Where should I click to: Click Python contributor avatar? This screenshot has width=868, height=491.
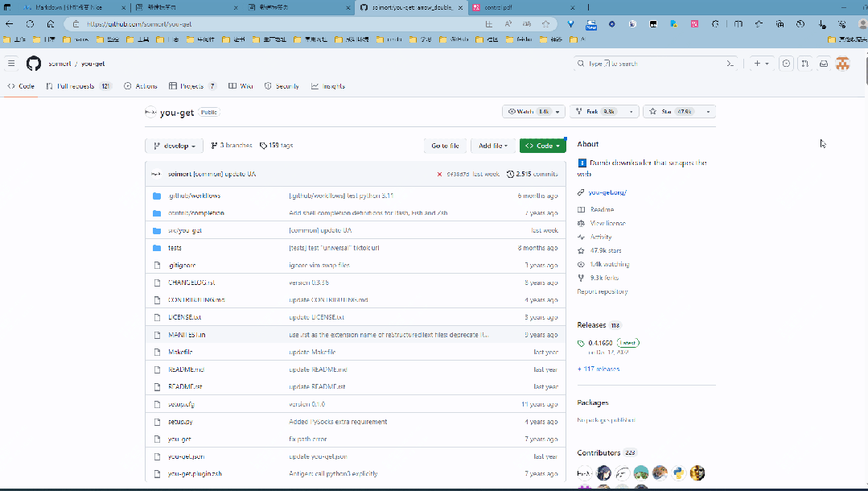pyautogui.click(x=679, y=472)
